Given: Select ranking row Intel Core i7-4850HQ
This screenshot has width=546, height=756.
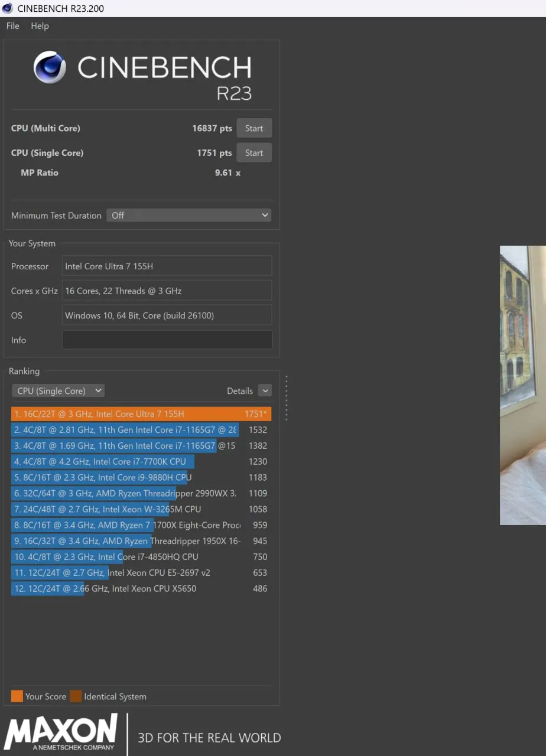Looking at the screenshot, I should point(141,557).
